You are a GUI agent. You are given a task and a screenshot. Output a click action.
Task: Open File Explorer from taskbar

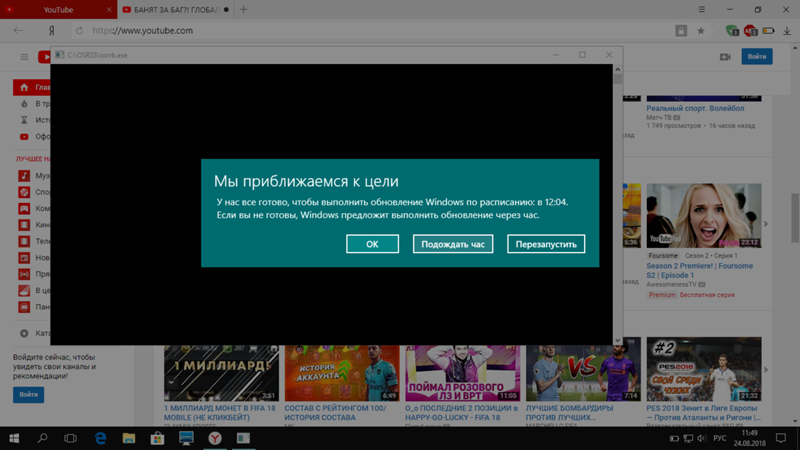(x=129, y=438)
